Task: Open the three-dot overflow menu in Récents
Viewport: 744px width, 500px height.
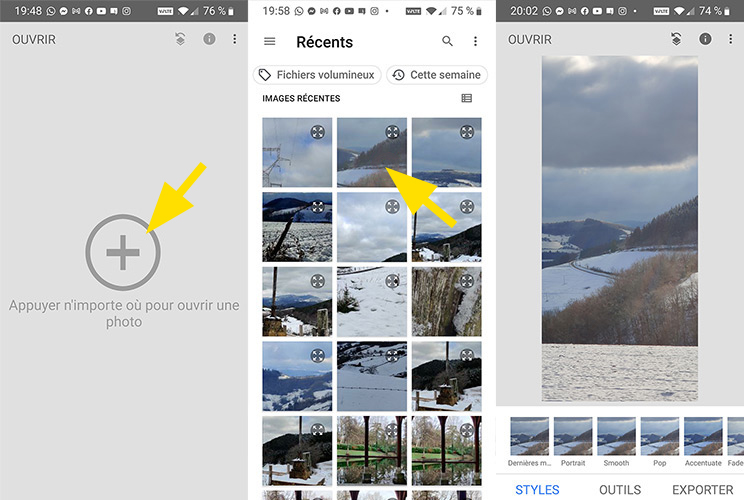Action: click(475, 41)
